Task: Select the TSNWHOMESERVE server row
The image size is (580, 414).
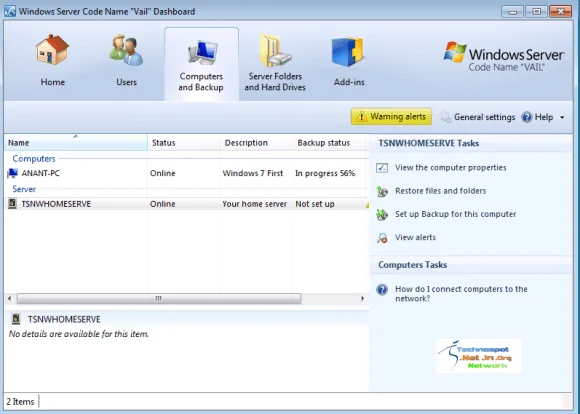Action: tap(187, 204)
